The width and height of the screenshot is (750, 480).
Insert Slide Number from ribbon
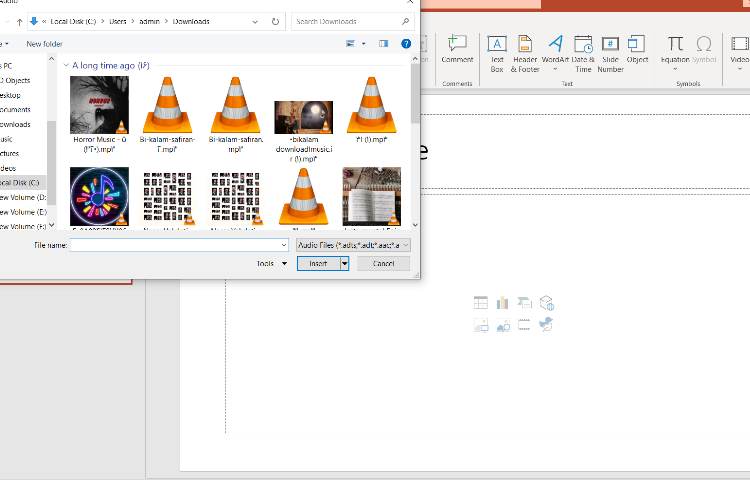click(x=610, y=54)
